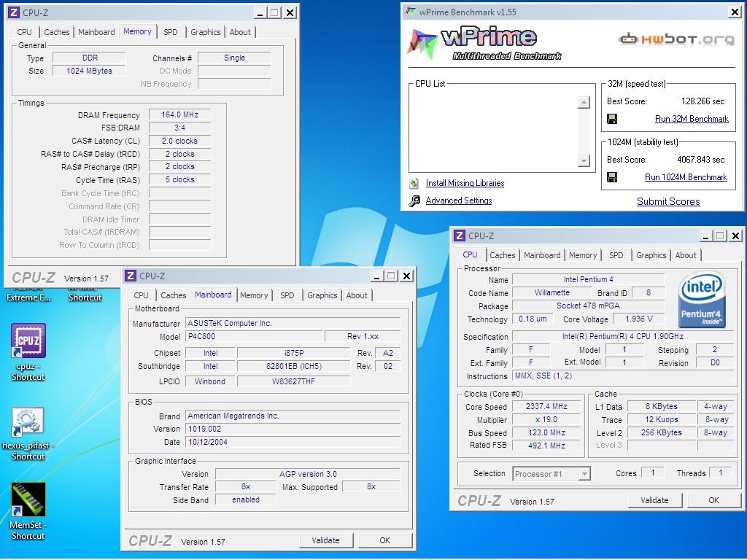Click the W83627THF LPCIO value

tap(293, 381)
